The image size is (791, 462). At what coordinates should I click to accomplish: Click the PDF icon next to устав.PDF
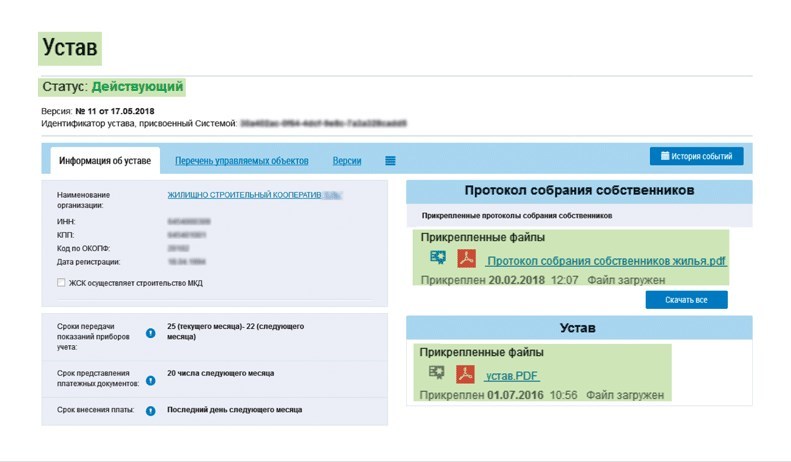pyautogui.click(x=466, y=374)
